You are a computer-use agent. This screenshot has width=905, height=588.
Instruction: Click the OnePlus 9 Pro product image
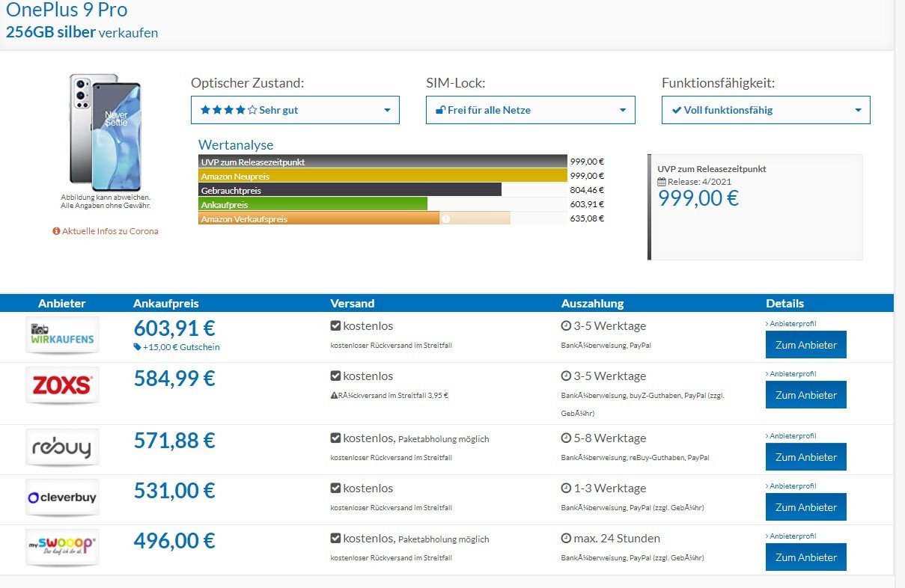click(x=105, y=132)
